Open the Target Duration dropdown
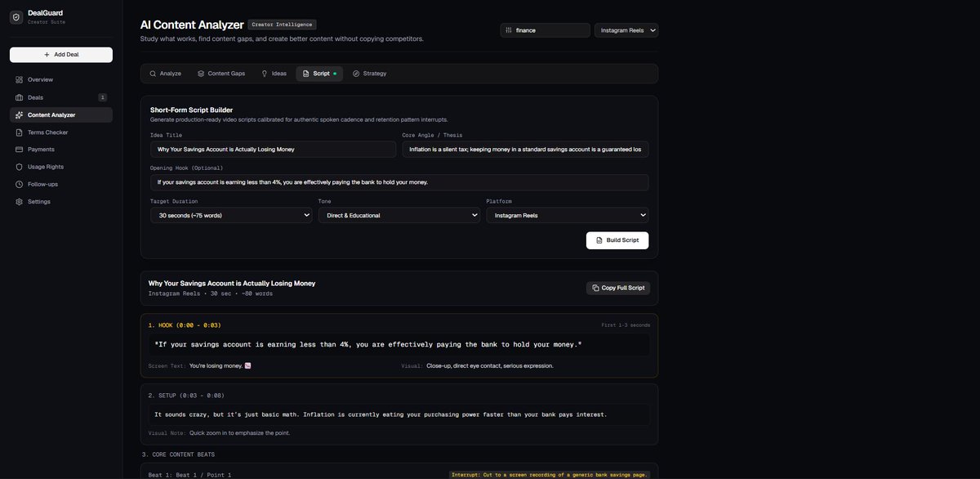This screenshot has width=980, height=479. point(231,215)
